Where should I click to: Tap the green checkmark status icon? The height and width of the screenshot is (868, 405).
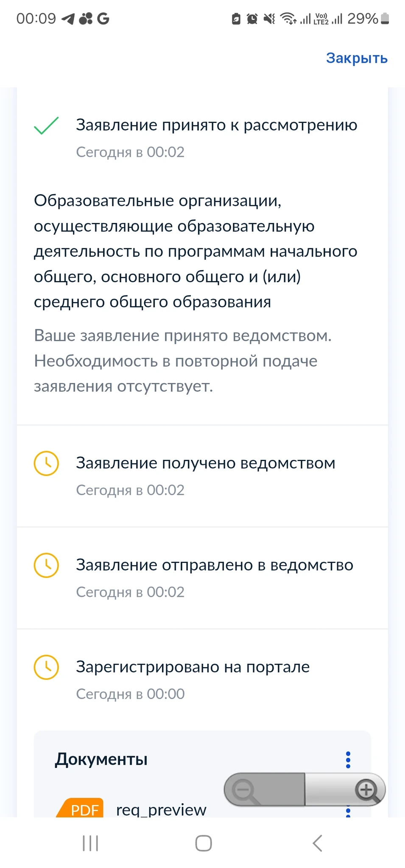click(46, 125)
